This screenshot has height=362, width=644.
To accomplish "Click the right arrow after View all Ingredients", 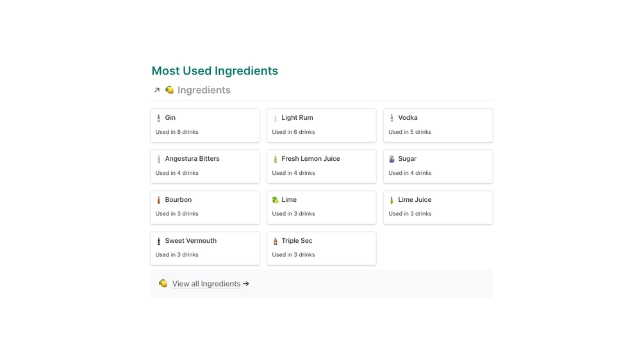I will coord(246,284).
